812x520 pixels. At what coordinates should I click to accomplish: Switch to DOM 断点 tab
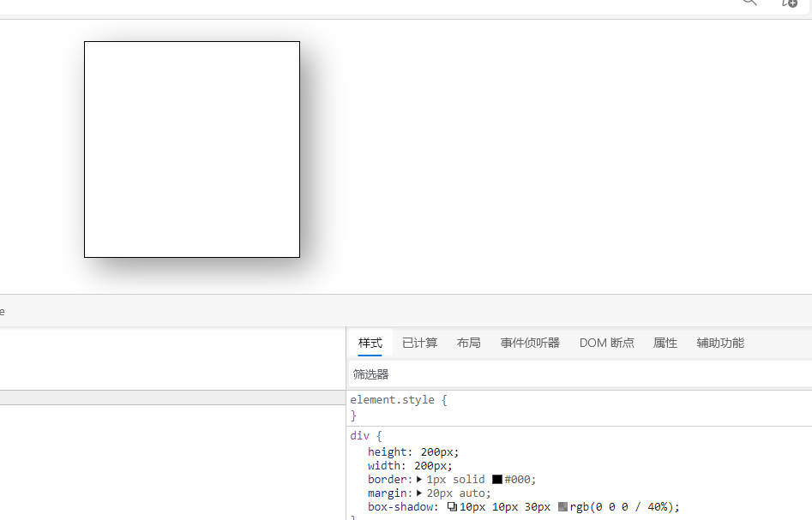[x=606, y=343]
